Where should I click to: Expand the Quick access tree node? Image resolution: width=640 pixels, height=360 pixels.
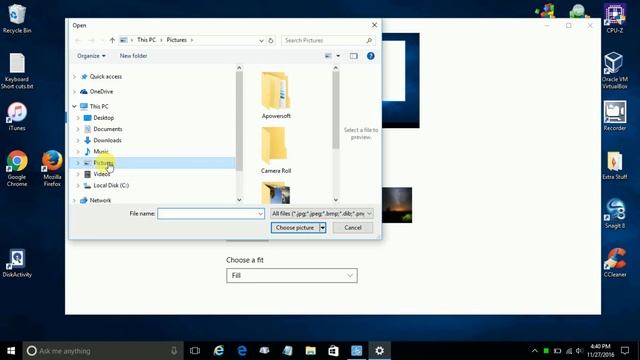pos(74,77)
